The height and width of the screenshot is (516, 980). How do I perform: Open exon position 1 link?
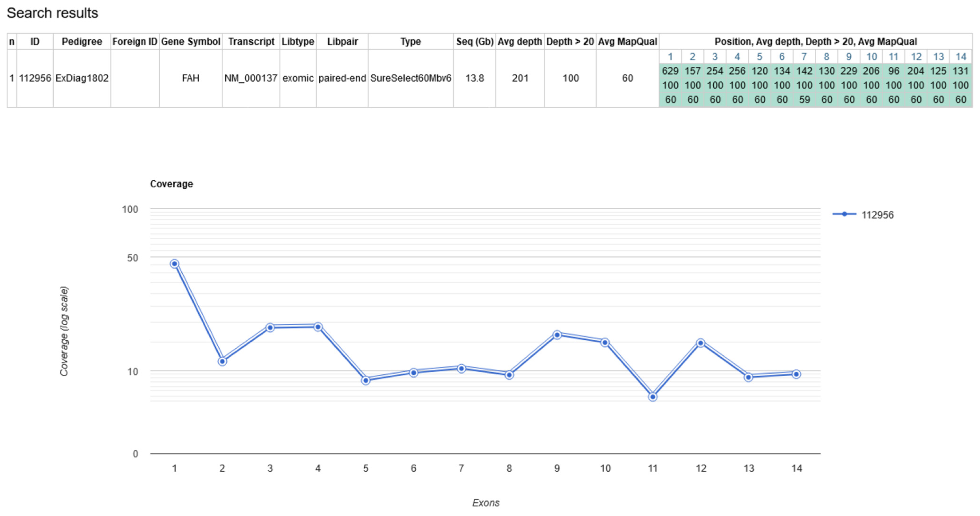[670, 57]
